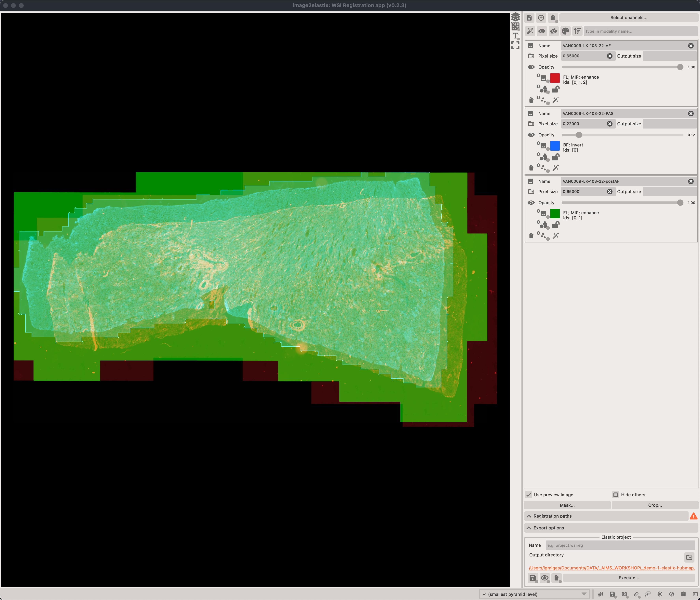Click the sort modalities icon
Viewport: 700px width, 600px height.
click(x=577, y=31)
